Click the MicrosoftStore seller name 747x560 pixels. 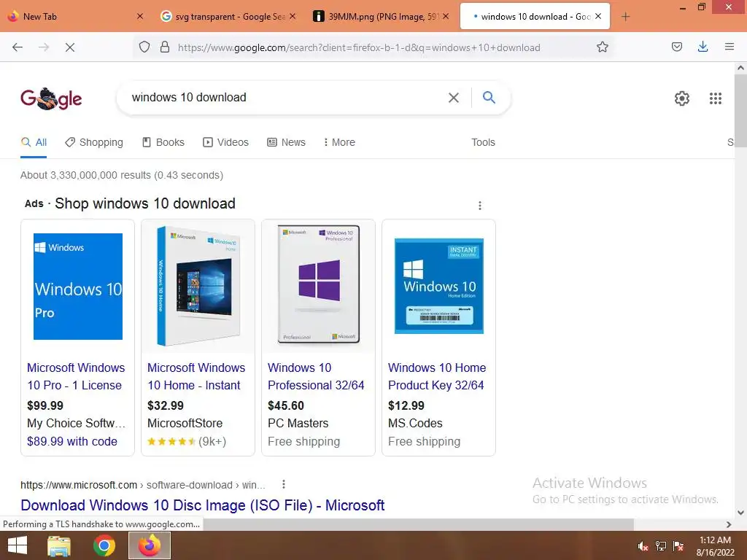(x=185, y=424)
